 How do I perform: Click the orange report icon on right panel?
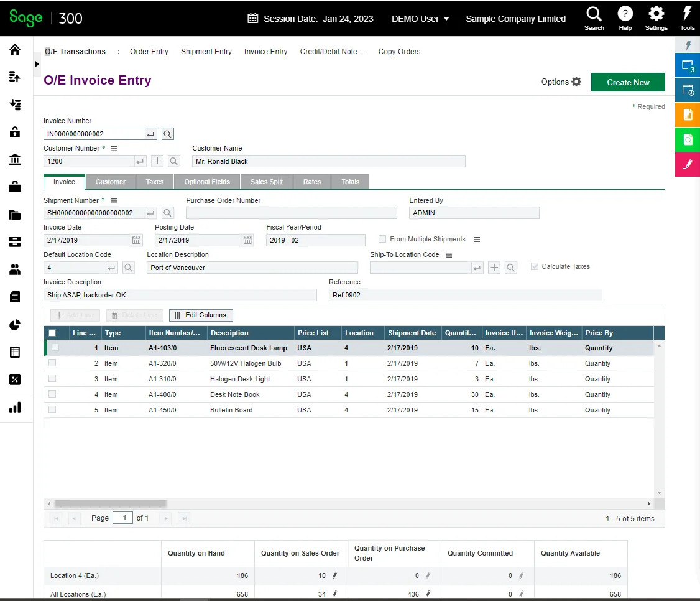pyautogui.click(x=688, y=114)
